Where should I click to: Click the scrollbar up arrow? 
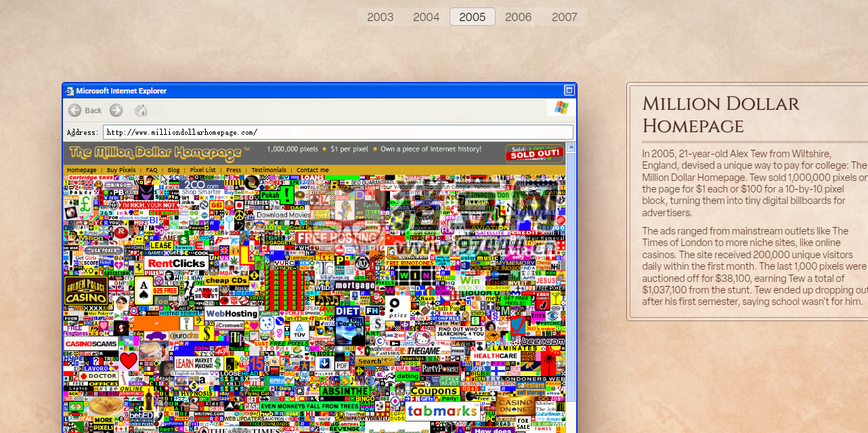point(571,147)
